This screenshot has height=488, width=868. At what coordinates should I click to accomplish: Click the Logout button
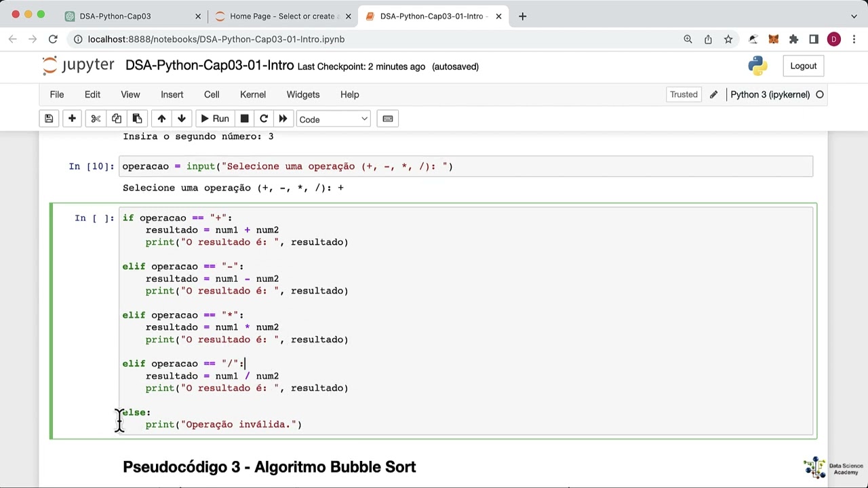point(803,66)
